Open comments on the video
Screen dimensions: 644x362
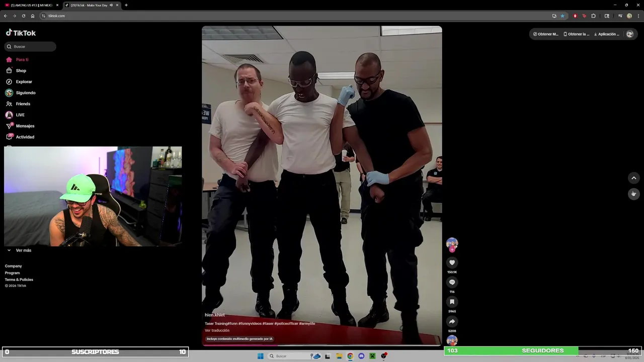(x=452, y=282)
